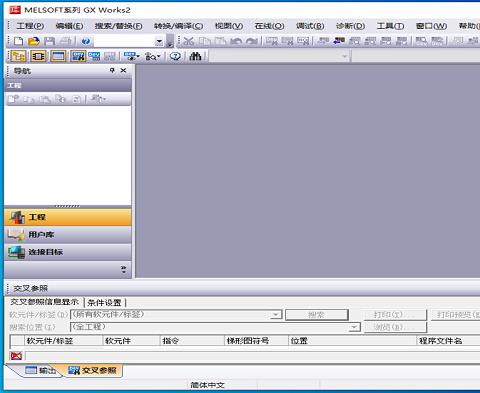Screen dimensions: 480x393
Task: Open an existing project folder icon
Action: tap(34, 41)
